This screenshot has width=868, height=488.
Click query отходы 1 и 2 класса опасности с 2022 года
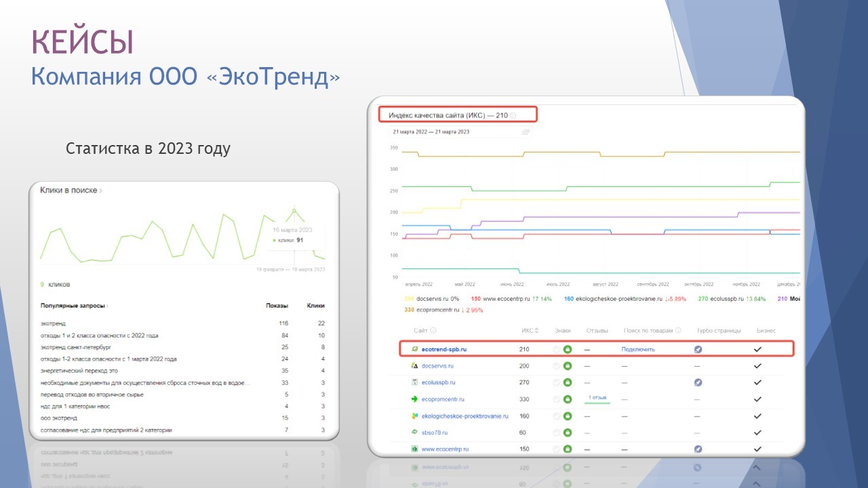coord(99,335)
